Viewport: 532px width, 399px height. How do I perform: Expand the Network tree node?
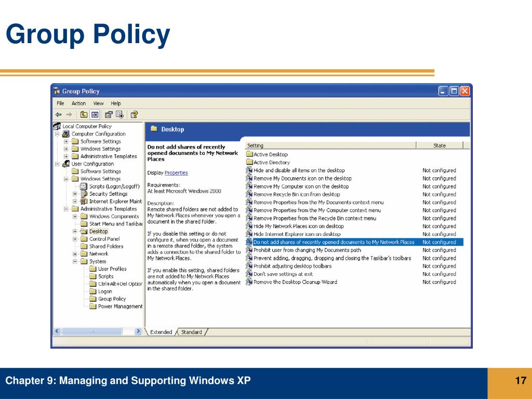point(75,254)
